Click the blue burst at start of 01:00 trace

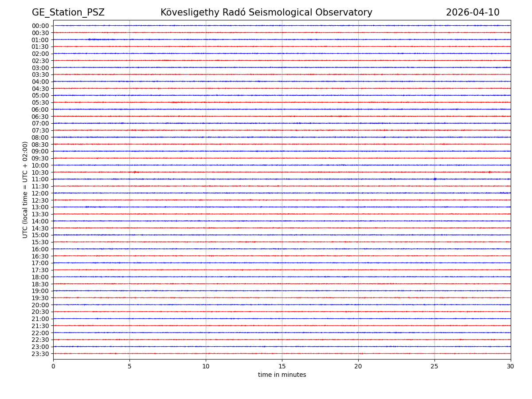click(x=95, y=39)
